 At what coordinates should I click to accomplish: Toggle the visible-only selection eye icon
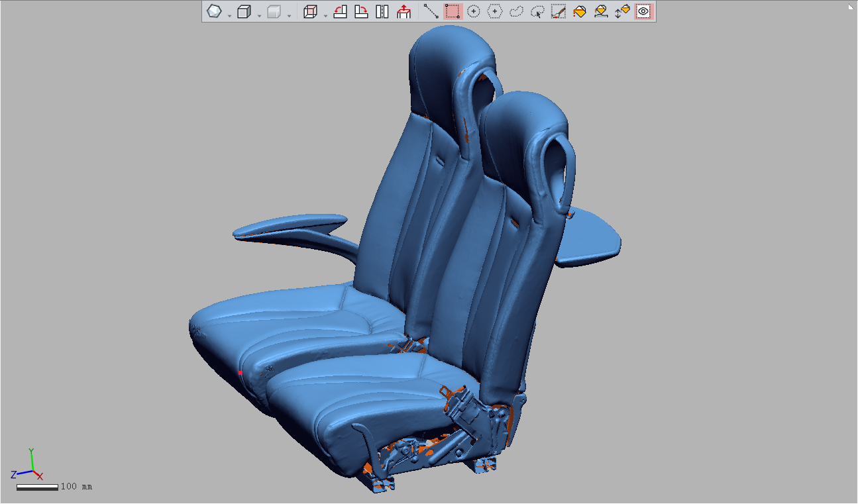[643, 11]
